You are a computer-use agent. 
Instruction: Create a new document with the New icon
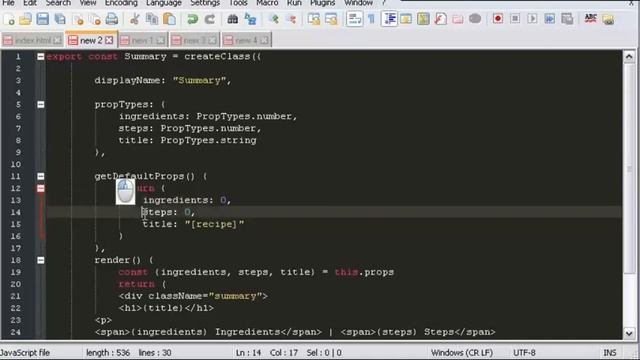tap(9, 19)
